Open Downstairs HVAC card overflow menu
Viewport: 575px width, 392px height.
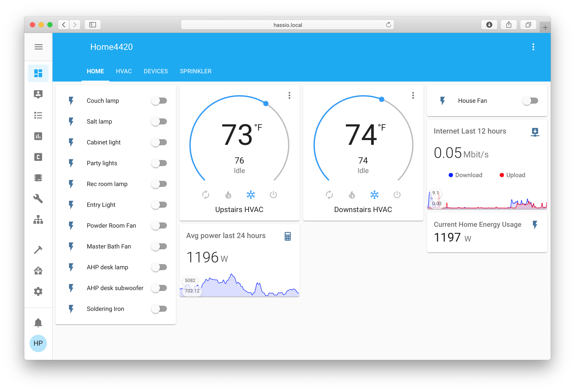coord(413,95)
